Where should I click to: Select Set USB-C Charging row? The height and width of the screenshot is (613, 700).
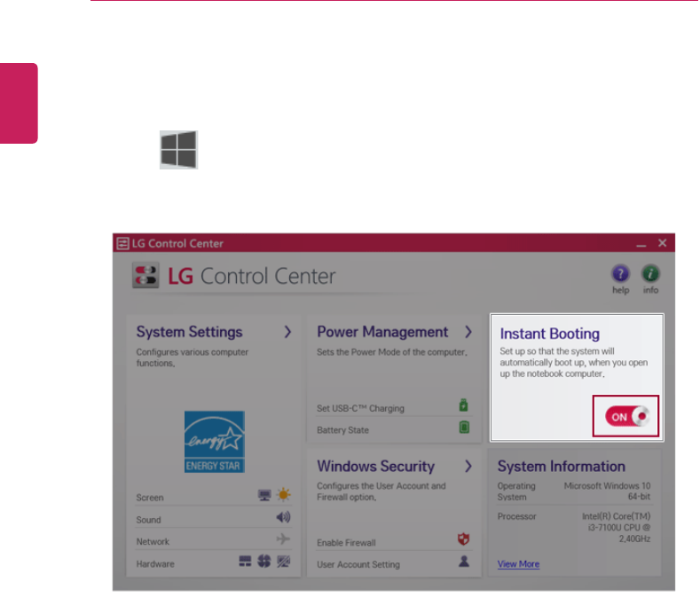[x=393, y=407]
